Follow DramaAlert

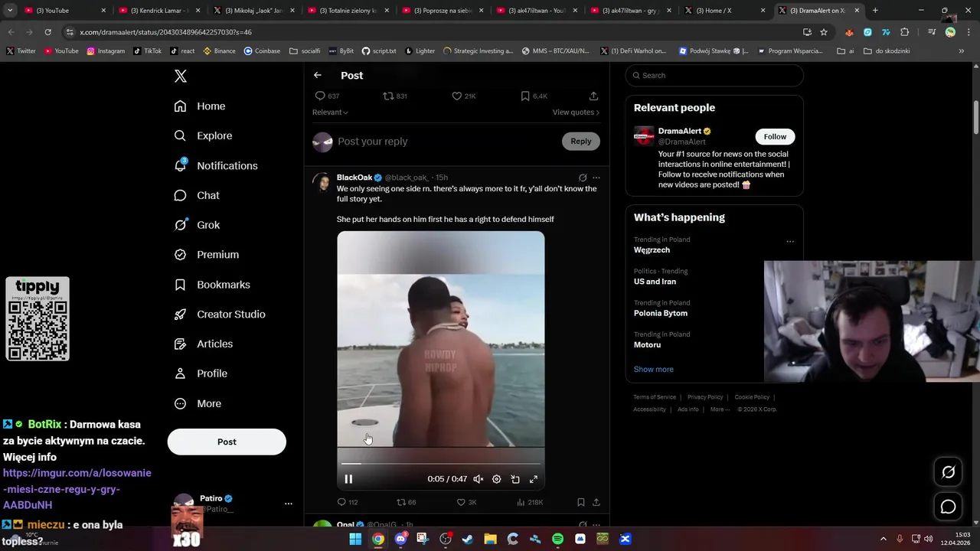(775, 136)
